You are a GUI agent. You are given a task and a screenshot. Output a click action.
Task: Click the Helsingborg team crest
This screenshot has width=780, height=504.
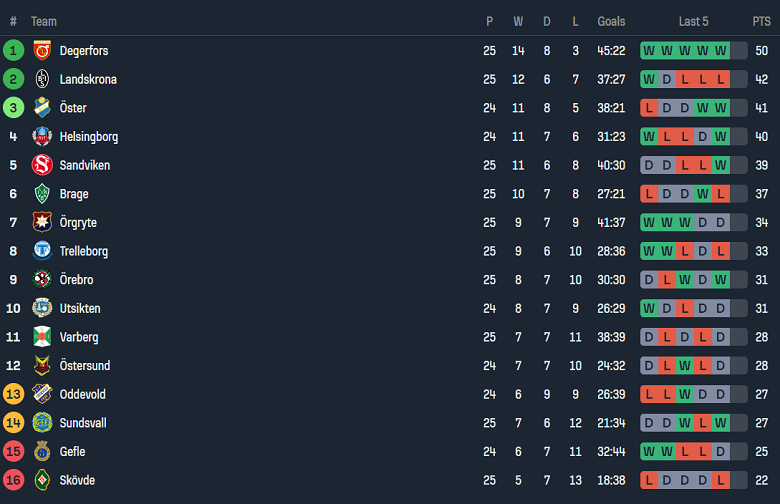pyautogui.click(x=42, y=137)
